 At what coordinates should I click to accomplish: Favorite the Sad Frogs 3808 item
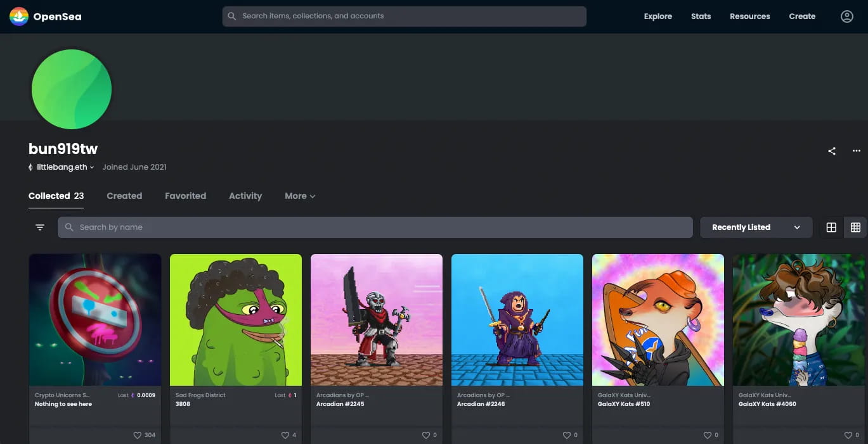pyautogui.click(x=285, y=435)
